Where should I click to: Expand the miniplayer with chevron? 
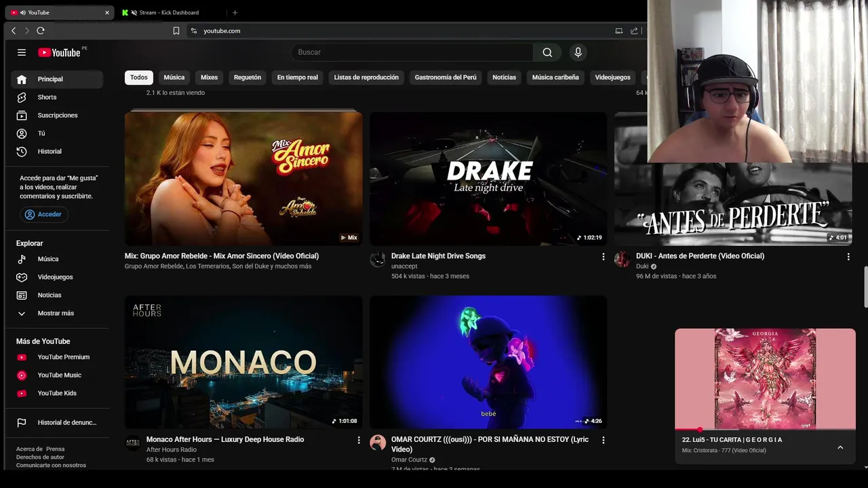pyautogui.click(x=840, y=447)
